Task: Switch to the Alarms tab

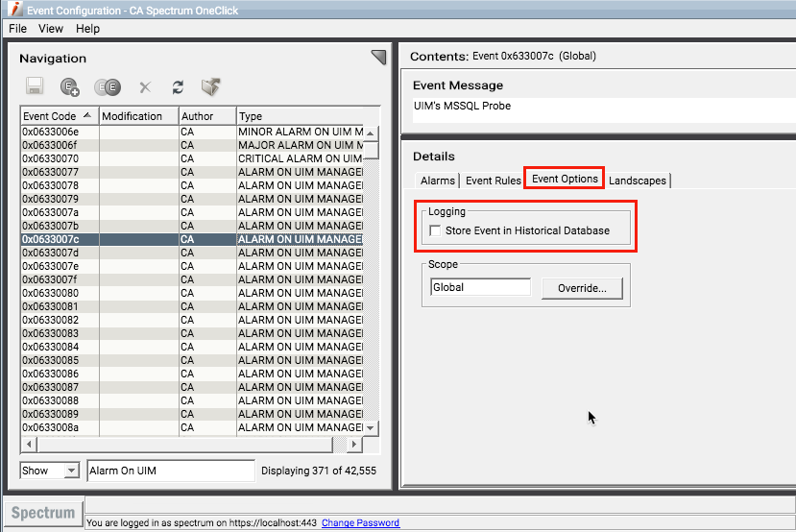Action: coord(438,181)
